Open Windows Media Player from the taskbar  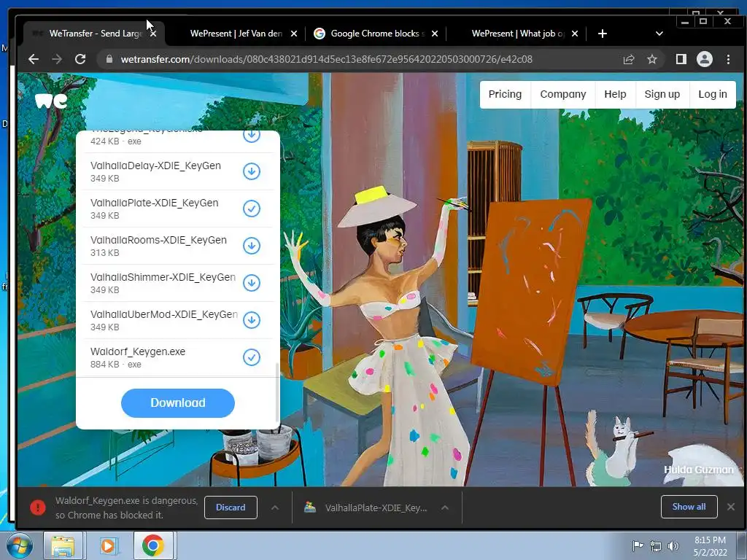(x=108, y=545)
